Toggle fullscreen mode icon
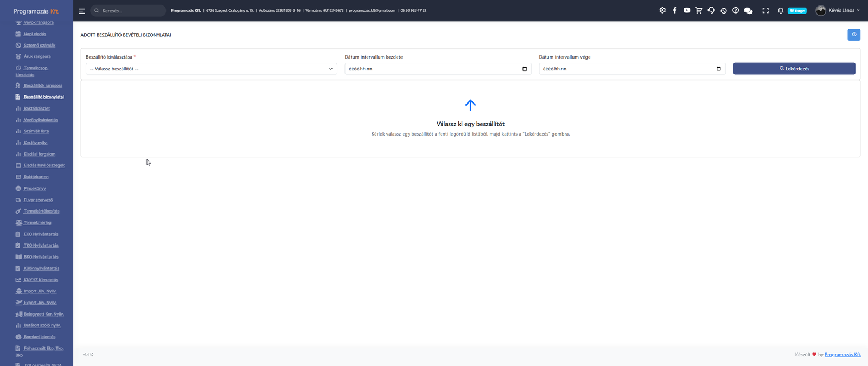 tap(765, 10)
